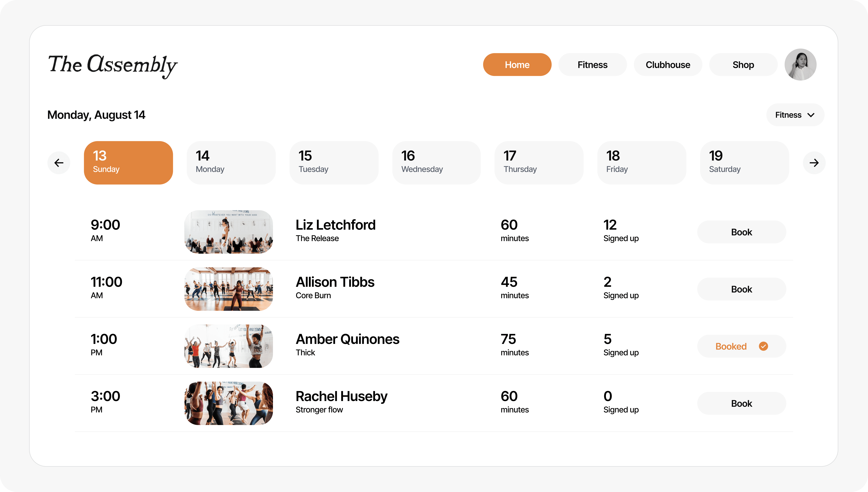Viewport: 868px width, 492px height.
Task: Switch to the Clubhouse tab
Action: pos(668,65)
